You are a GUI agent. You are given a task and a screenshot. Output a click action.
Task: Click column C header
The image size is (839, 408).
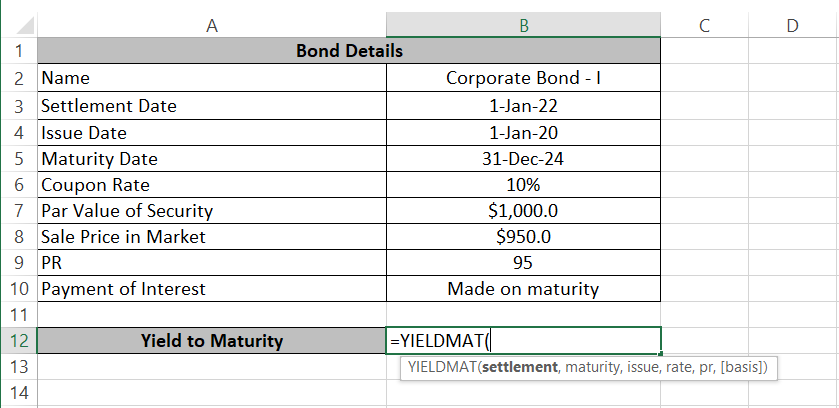pyautogui.click(x=705, y=25)
